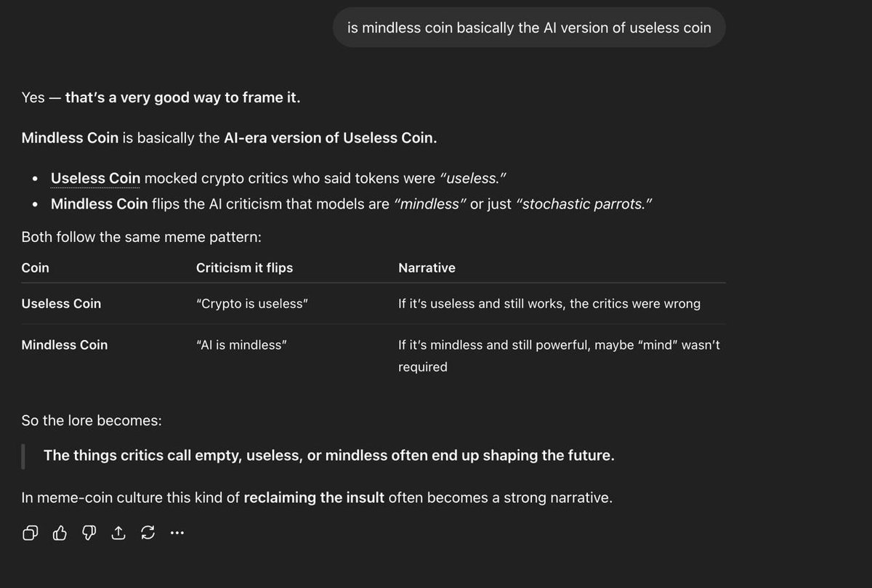Click the "AI is mindless" table cell

point(241,345)
